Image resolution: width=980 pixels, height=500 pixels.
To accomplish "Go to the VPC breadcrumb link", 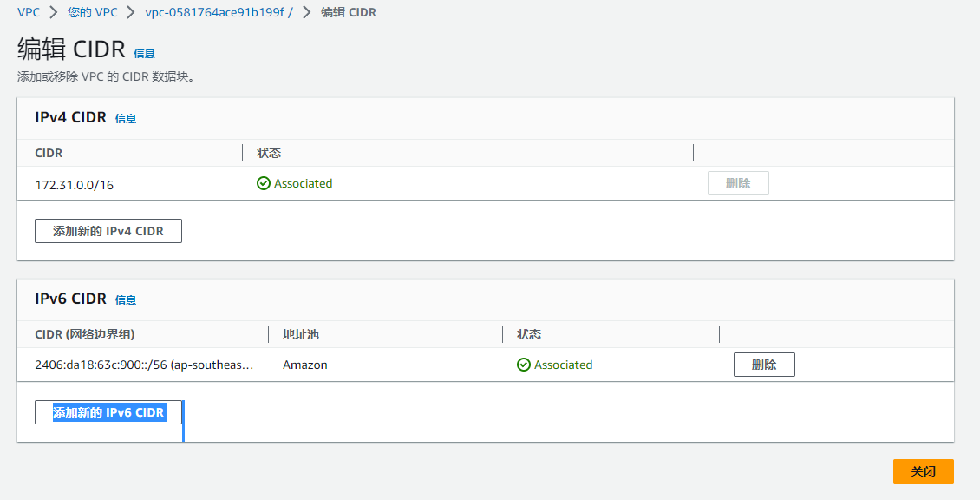I will tap(29, 13).
